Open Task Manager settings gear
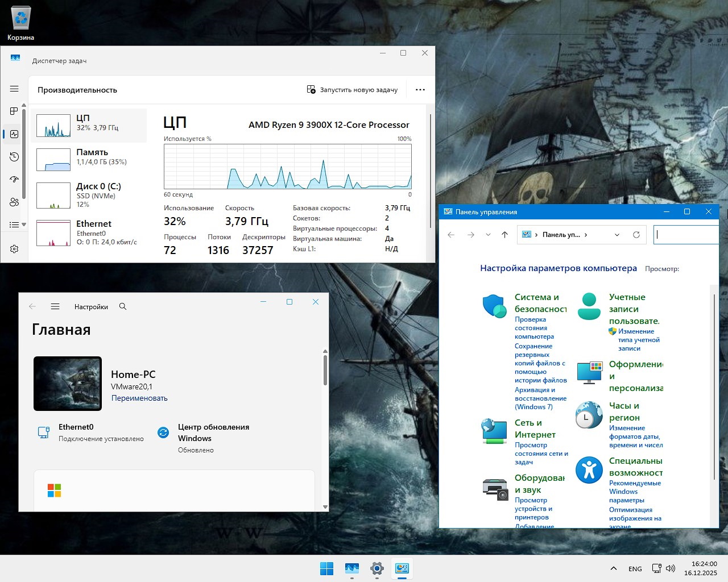The height and width of the screenshot is (582, 728). [14, 249]
